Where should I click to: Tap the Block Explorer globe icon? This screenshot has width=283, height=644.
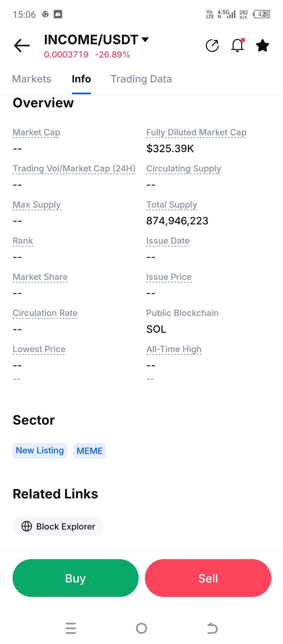tap(27, 526)
